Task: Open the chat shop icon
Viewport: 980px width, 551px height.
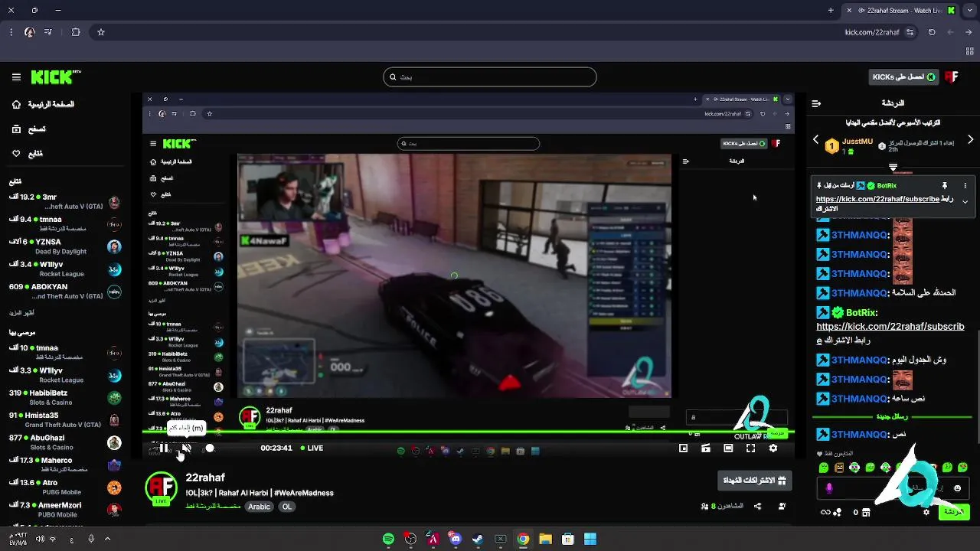Action: [x=866, y=512]
